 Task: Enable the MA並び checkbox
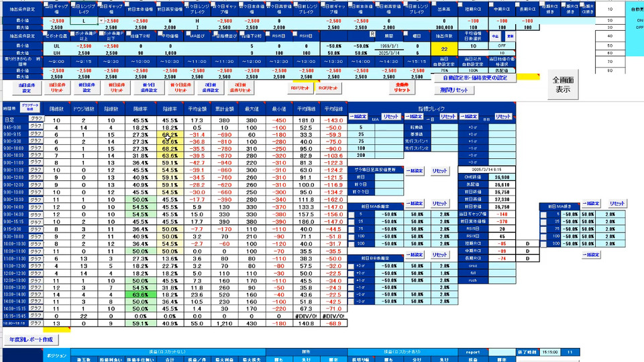tap(188, 34)
